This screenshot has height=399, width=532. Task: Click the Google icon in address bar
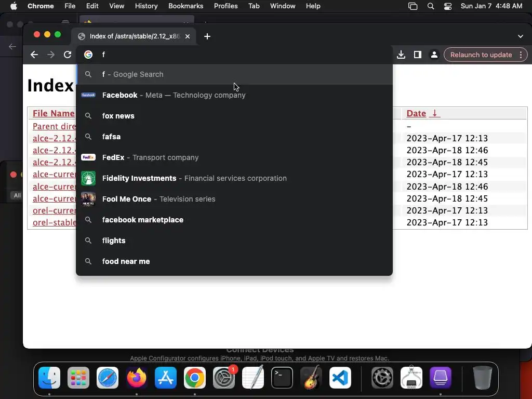[88, 55]
